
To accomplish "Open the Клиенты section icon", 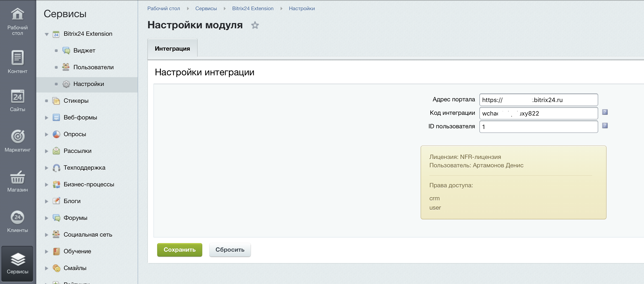I will coord(17,217).
